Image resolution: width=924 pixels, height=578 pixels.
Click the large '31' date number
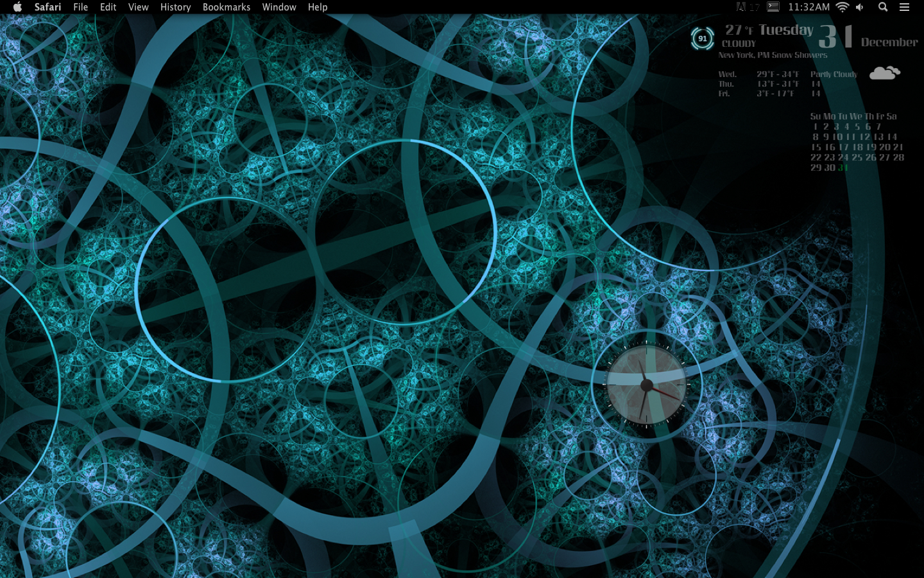pyautogui.click(x=836, y=37)
